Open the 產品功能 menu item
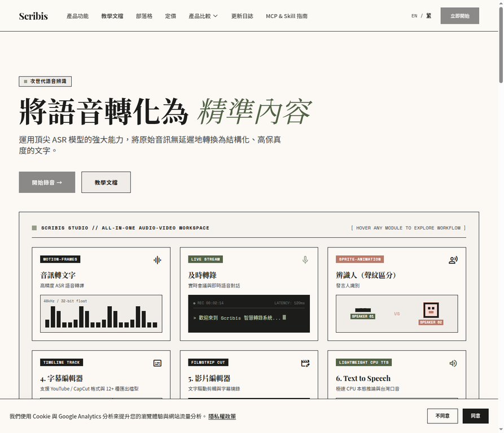This screenshot has height=433, width=504. [x=77, y=16]
